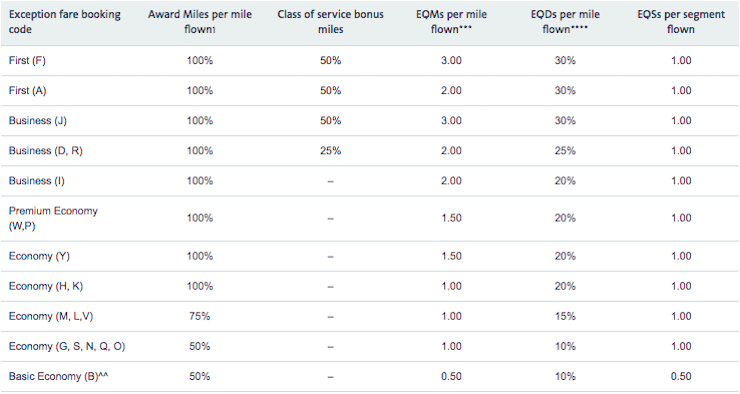This screenshot has width=740, height=394.
Task: Click the Economy (Y) row label
Action: 39,256
